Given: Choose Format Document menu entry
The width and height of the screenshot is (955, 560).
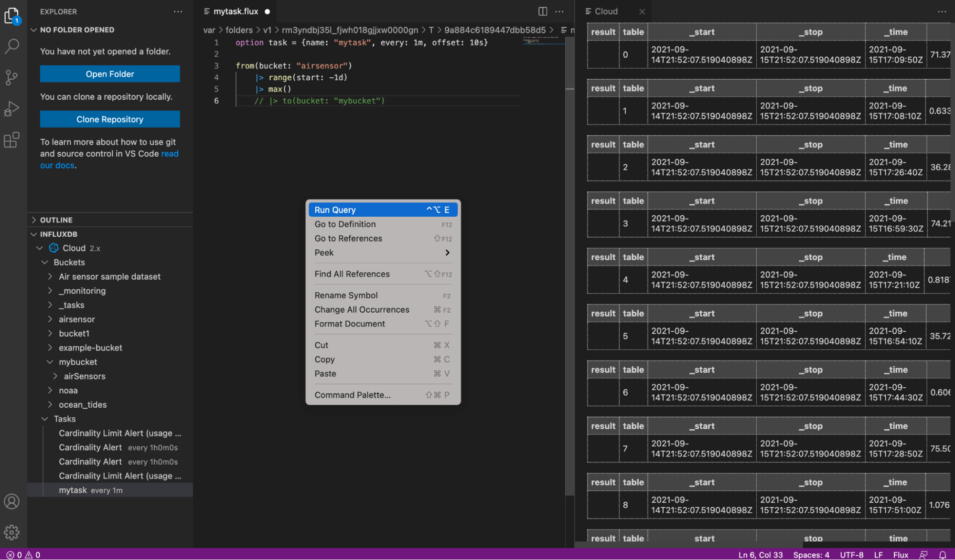Looking at the screenshot, I should [383, 324].
